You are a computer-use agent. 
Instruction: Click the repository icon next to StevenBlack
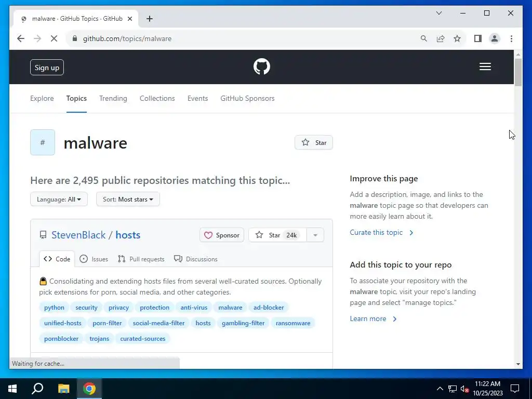[x=43, y=235]
